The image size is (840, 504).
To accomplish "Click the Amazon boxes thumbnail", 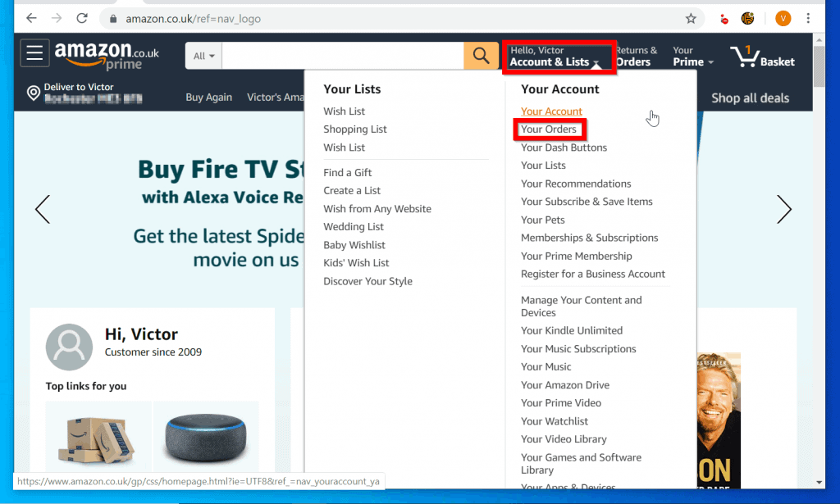I will (98, 438).
